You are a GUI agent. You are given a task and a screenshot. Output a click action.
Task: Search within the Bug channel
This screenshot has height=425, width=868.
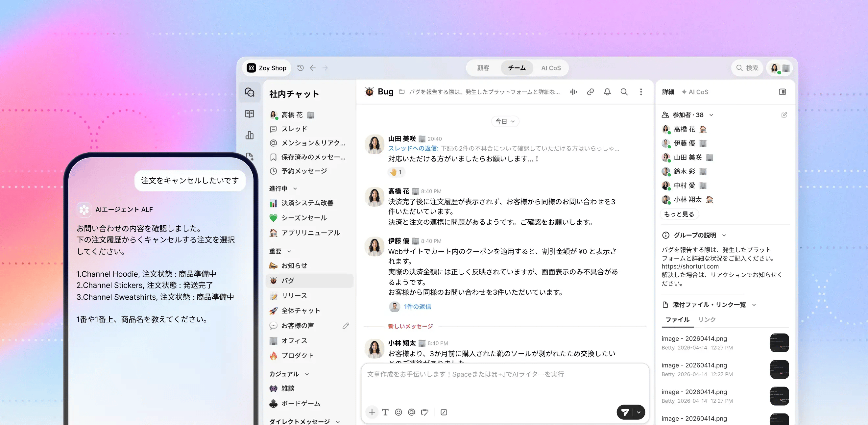point(624,92)
